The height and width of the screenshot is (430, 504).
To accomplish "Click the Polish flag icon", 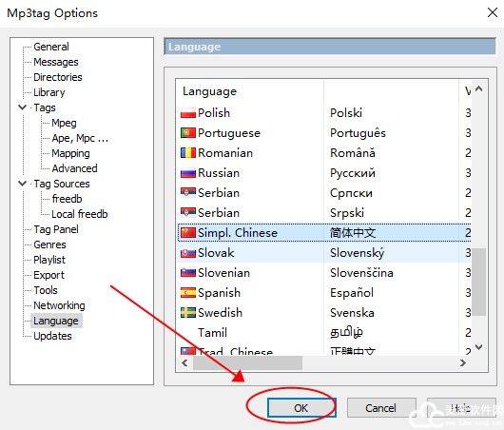I will tap(188, 113).
